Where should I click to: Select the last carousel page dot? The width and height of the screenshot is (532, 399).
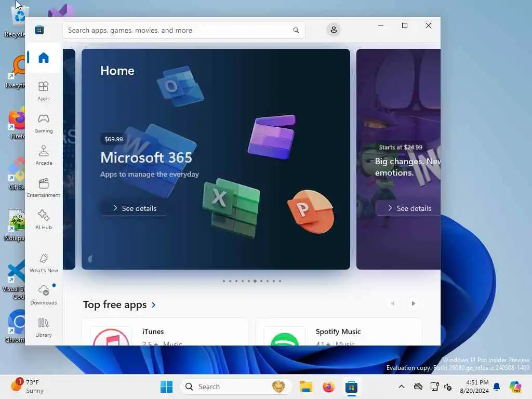[x=280, y=281]
